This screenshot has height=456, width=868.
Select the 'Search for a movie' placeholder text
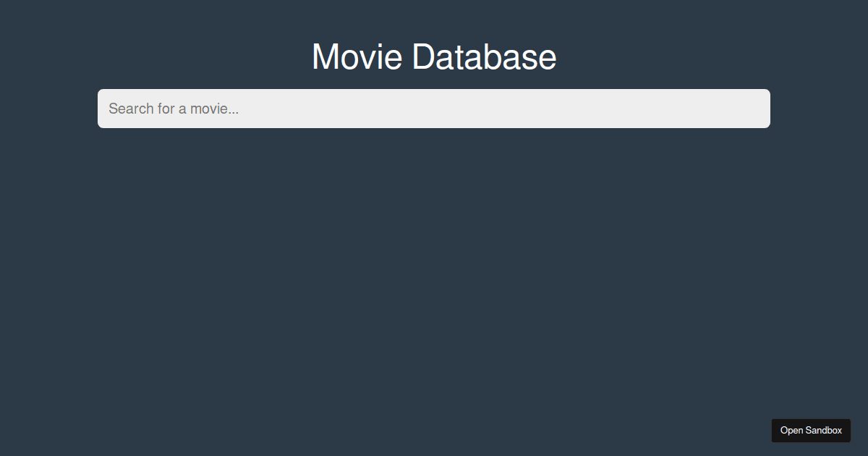point(174,109)
